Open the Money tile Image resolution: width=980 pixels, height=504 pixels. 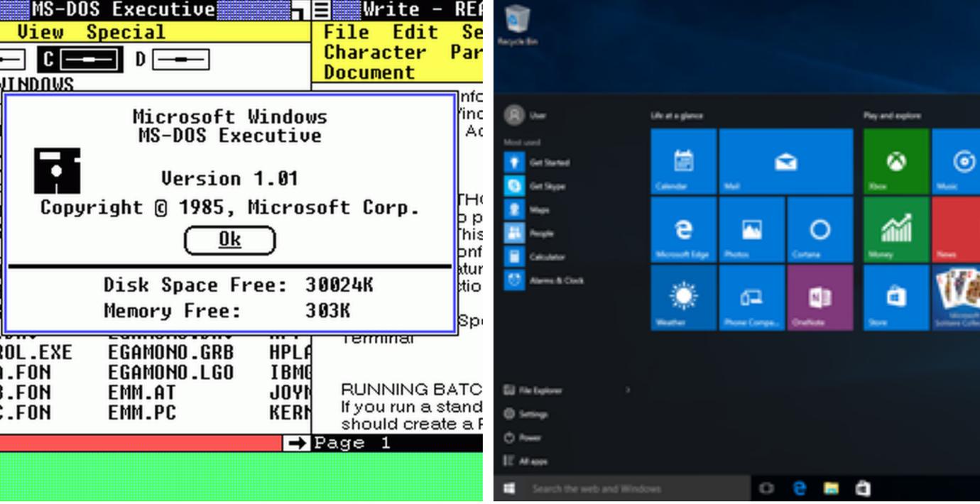[x=896, y=229]
